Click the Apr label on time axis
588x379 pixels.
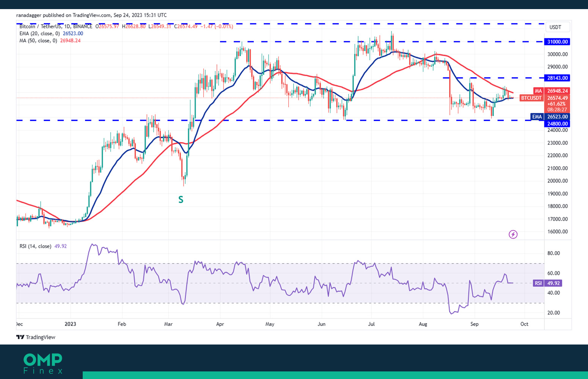(x=220, y=324)
